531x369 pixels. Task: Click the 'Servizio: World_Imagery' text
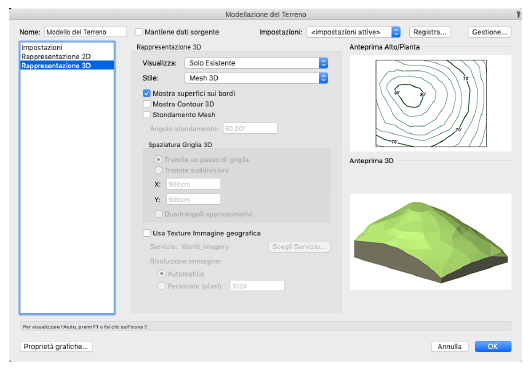tap(189, 247)
